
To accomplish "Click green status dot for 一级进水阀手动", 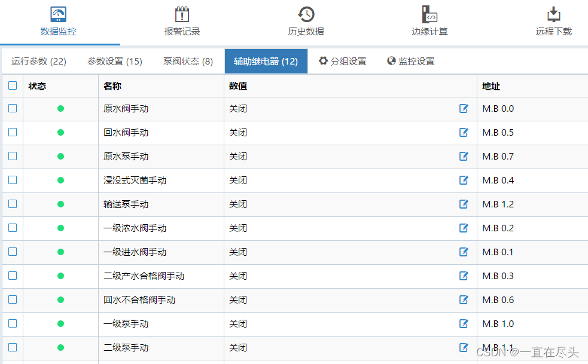I will click(60, 252).
